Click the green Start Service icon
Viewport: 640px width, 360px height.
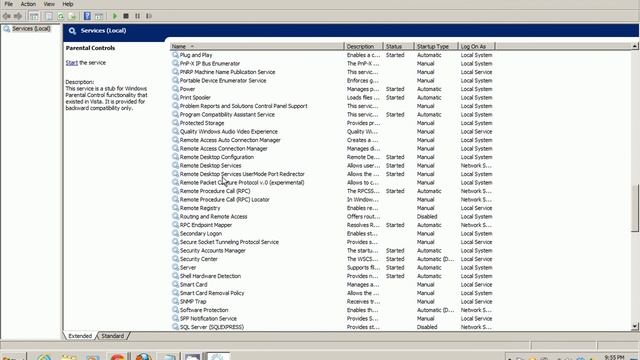(115, 16)
